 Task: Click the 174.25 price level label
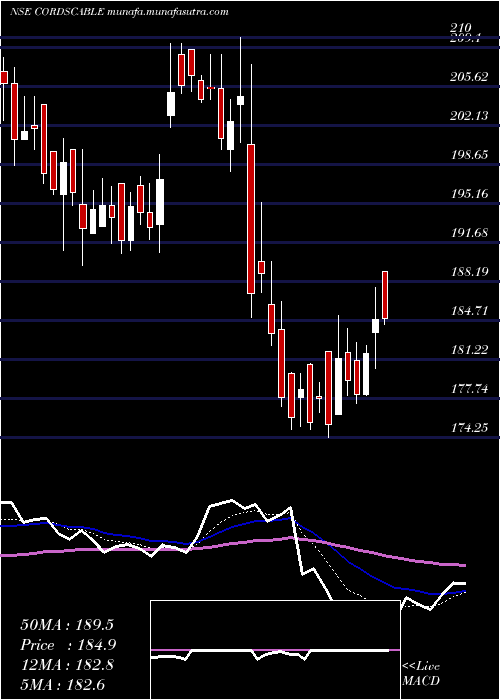[469, 428]
